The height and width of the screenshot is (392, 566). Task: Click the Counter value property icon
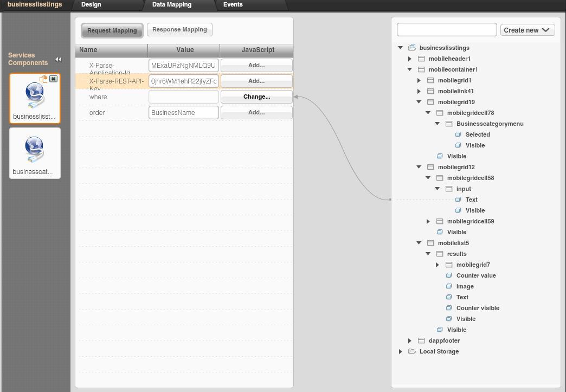click(x=449, y=275)
